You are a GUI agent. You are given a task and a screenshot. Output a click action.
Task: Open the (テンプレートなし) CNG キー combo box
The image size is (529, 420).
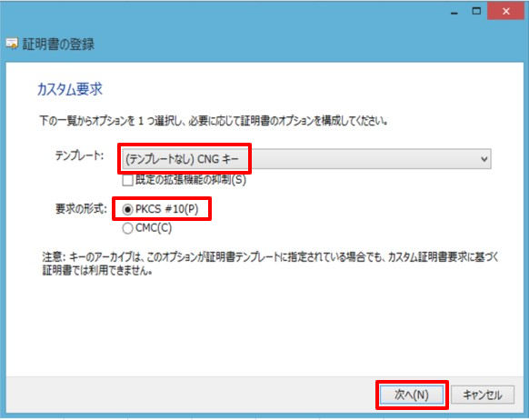(x=306, y=159)
